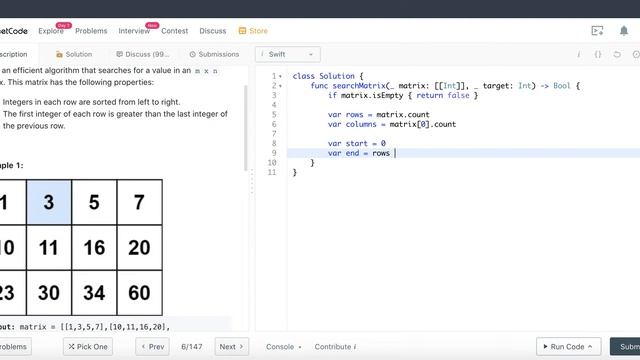Open the Swift language dropdown
The height and width of the screenshot is (360, 640).
[288, 54]
